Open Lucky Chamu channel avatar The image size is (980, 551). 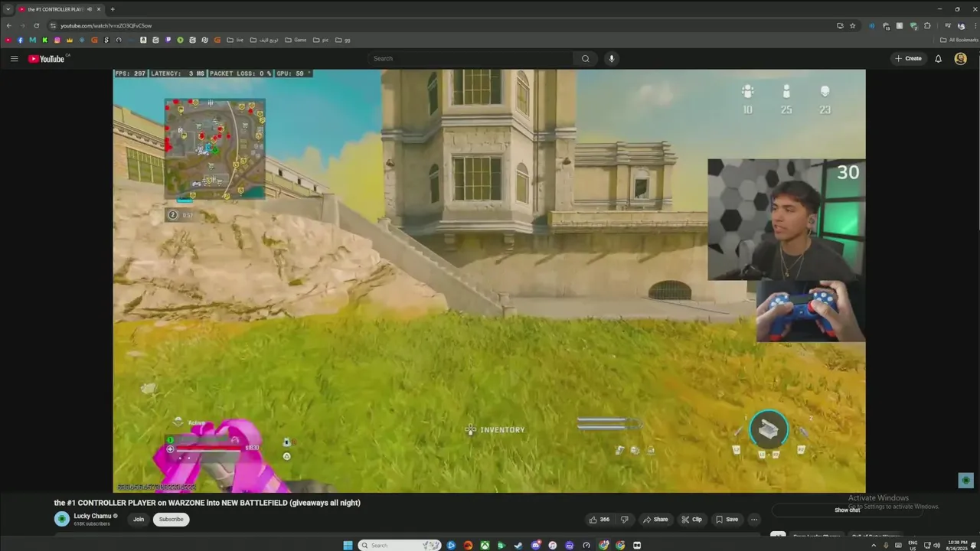click(x=61, y=519)
